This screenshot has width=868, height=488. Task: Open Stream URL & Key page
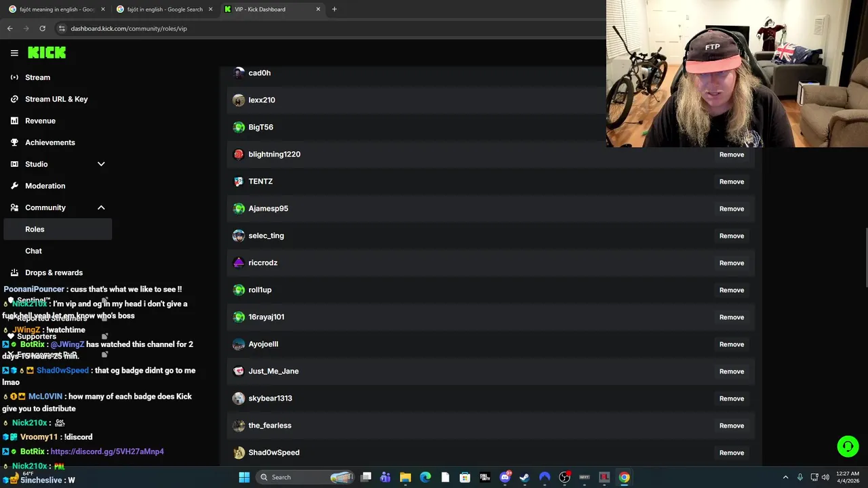58,99
